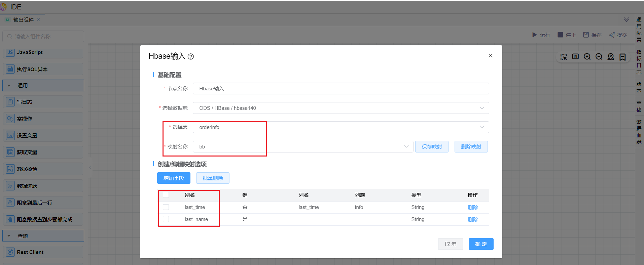Check the last_time row checkbox
Image resolution: width=644 pixels, height=265 pixels.
(x=166, y=207)
